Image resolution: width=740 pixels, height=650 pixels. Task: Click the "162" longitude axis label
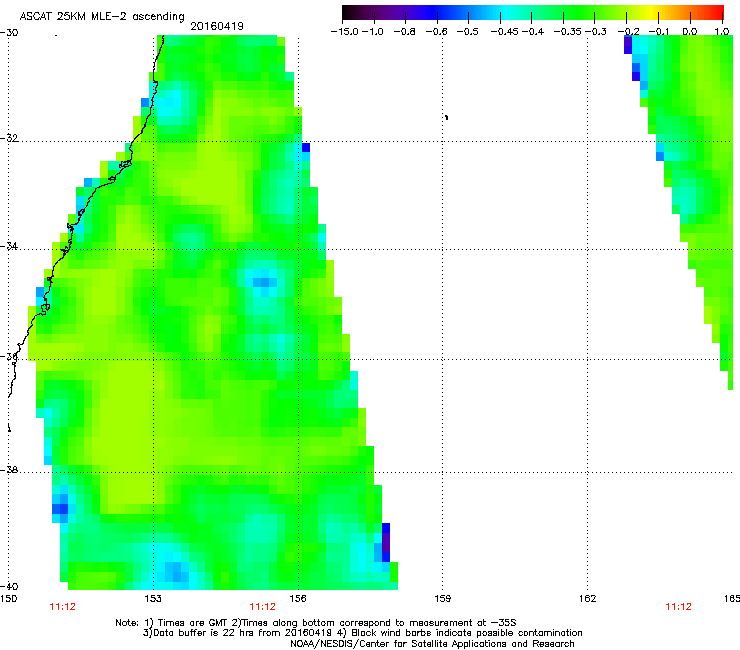click(588, 599)
